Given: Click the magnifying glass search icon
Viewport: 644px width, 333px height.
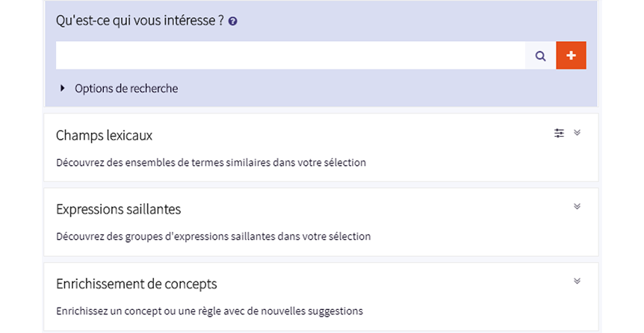Looking at the screenshot, I should [540, 55].
